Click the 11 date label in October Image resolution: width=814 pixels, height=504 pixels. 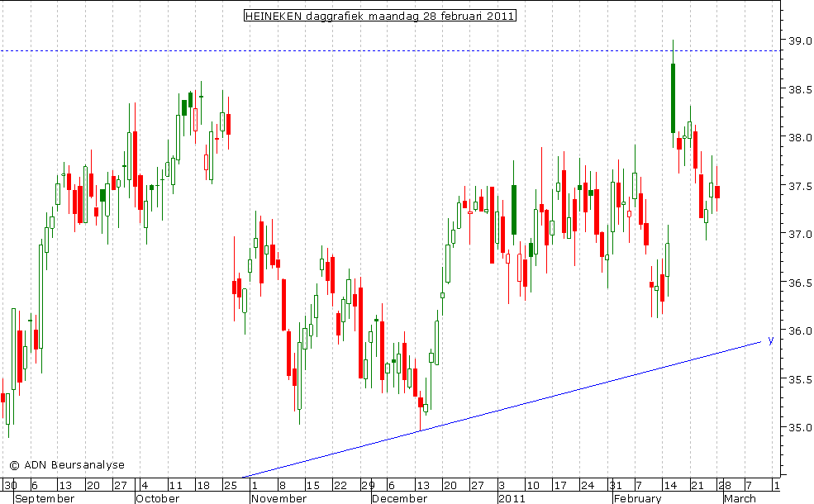[x=175, y=485]
